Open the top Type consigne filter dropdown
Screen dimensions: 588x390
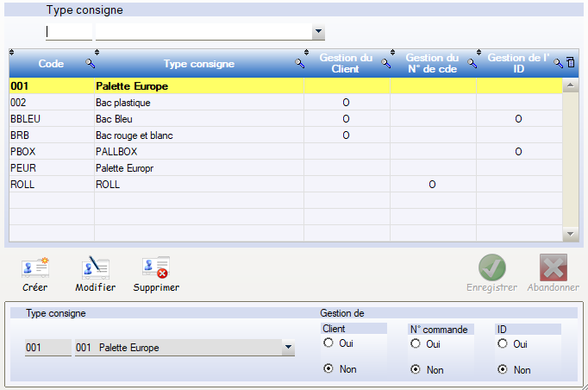pos(318,32)
